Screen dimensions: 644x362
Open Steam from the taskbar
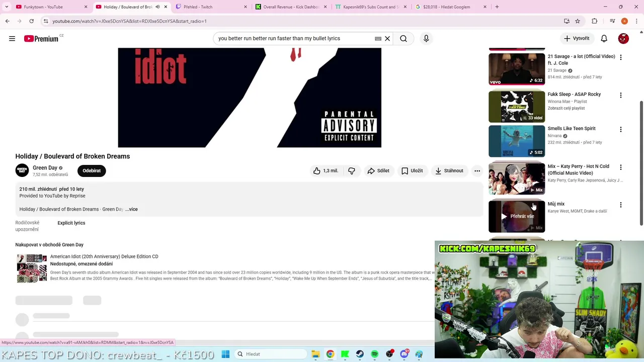pos(360,354)
